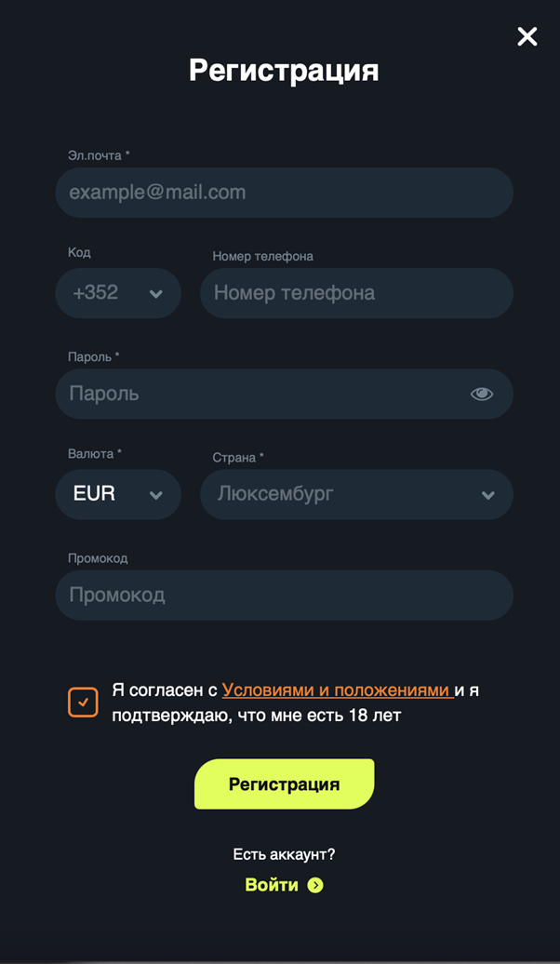Click the X icon to dismiss registration
The height and width of the screenshot is (964, 560).
point(527,37)
